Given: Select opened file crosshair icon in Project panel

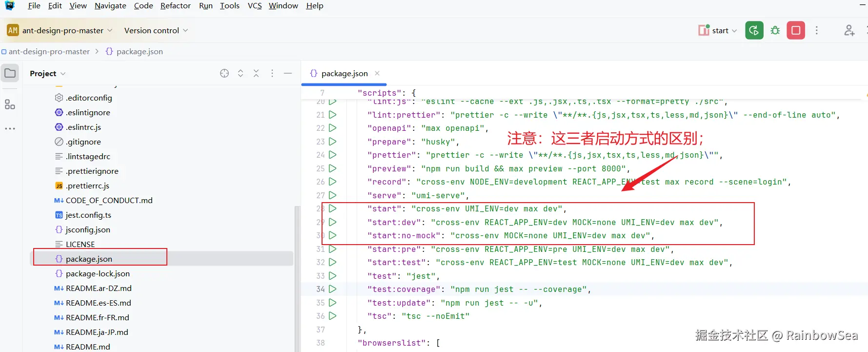Looking at the screenshot, I should (224, 73).
